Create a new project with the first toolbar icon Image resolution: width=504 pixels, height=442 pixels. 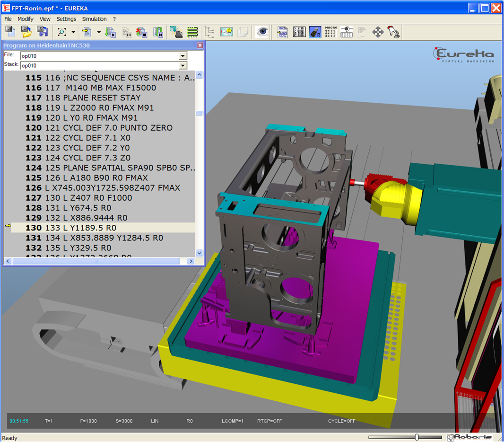[x=10, y=32]
